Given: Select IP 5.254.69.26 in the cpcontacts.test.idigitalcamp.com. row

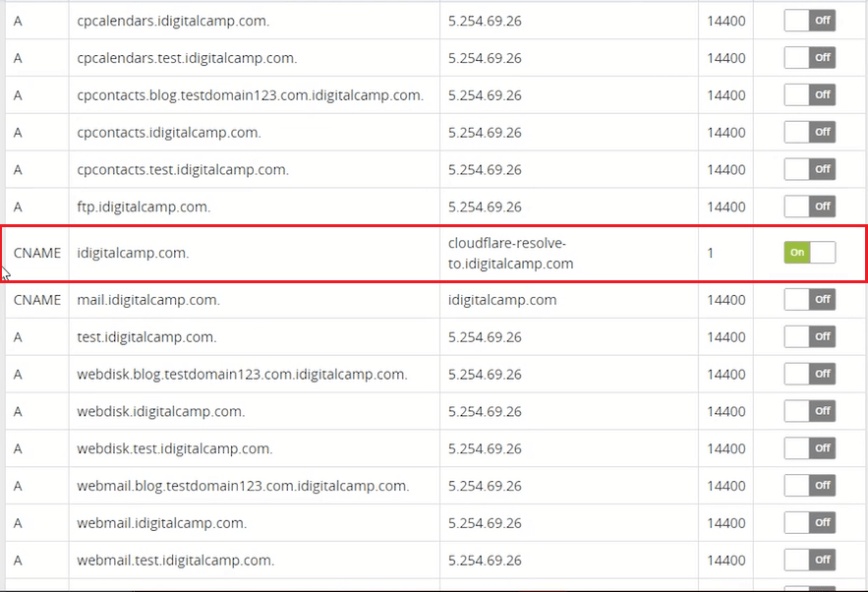Looking at the screenshot, I should [485, 169].
